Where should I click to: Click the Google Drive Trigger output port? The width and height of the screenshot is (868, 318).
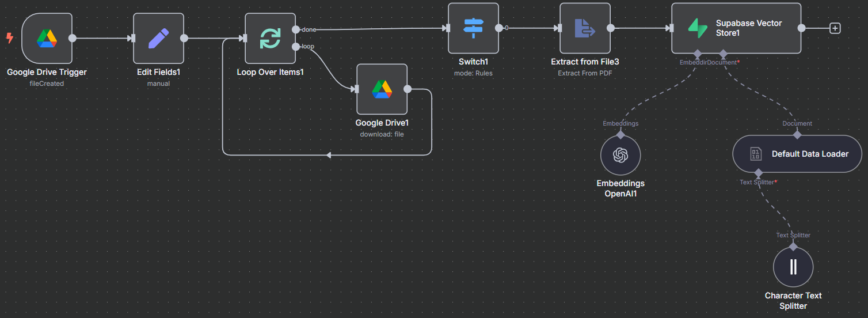point(73,39)
